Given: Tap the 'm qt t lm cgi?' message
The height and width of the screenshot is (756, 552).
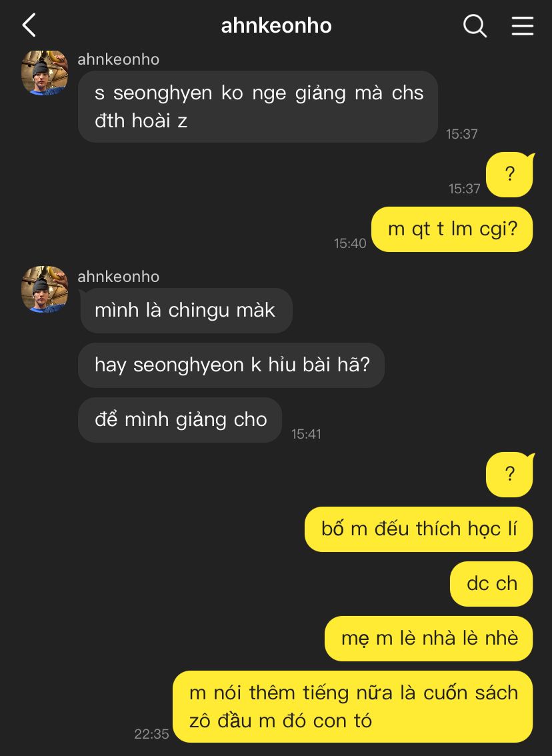Looking at the screenshot, I should 452,229.
